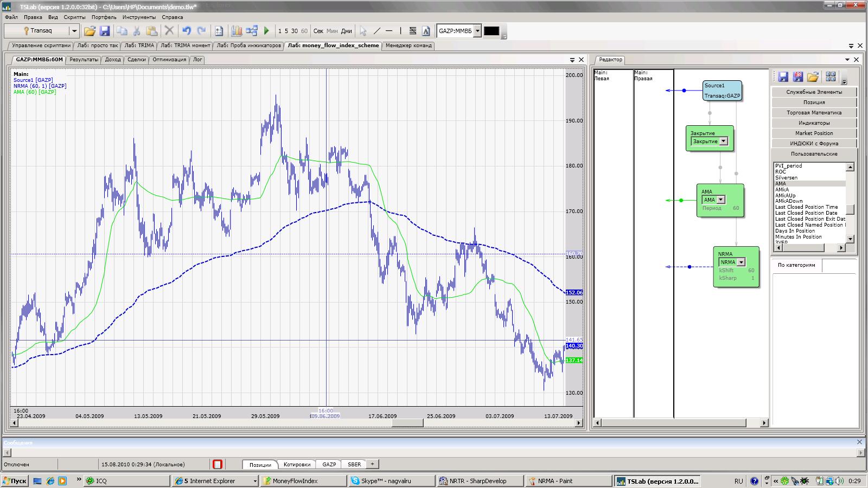868x488 pixels.
Task: Open the 'Закрытие' block dropdown arrow
Action: (723, 142)
